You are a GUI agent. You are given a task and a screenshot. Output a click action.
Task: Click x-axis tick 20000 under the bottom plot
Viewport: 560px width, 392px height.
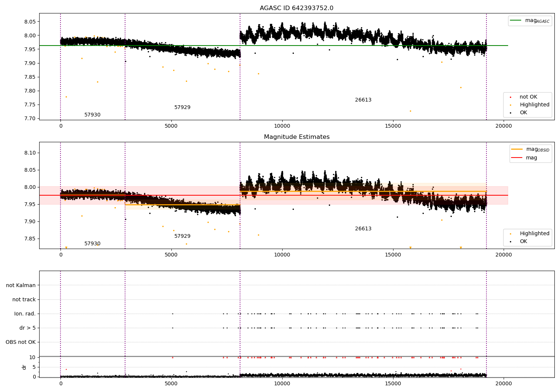point(503,383)
